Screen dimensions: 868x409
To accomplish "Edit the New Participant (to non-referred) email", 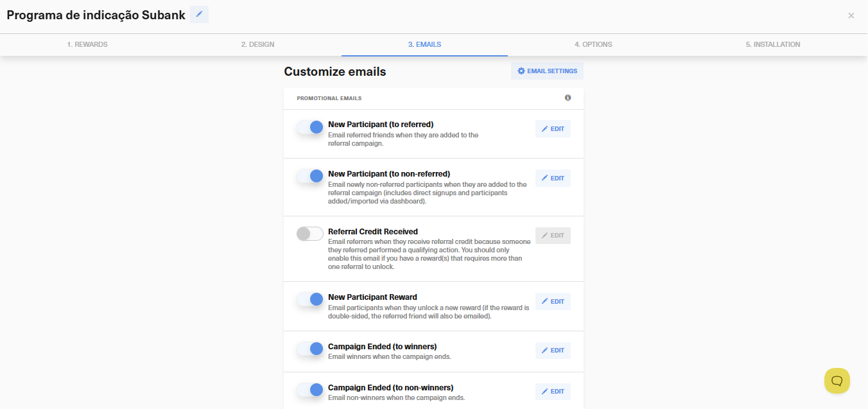I will (553, 178).
